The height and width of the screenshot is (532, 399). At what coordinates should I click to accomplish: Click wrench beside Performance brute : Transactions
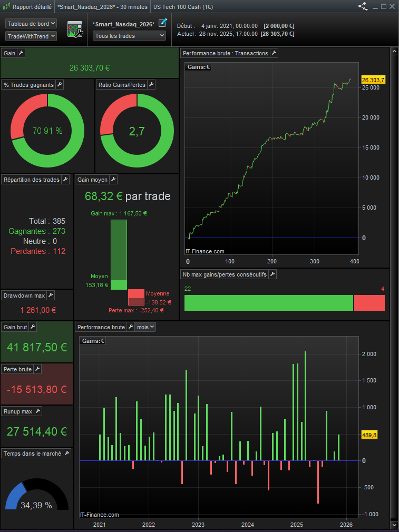click(x=274, y=53)
